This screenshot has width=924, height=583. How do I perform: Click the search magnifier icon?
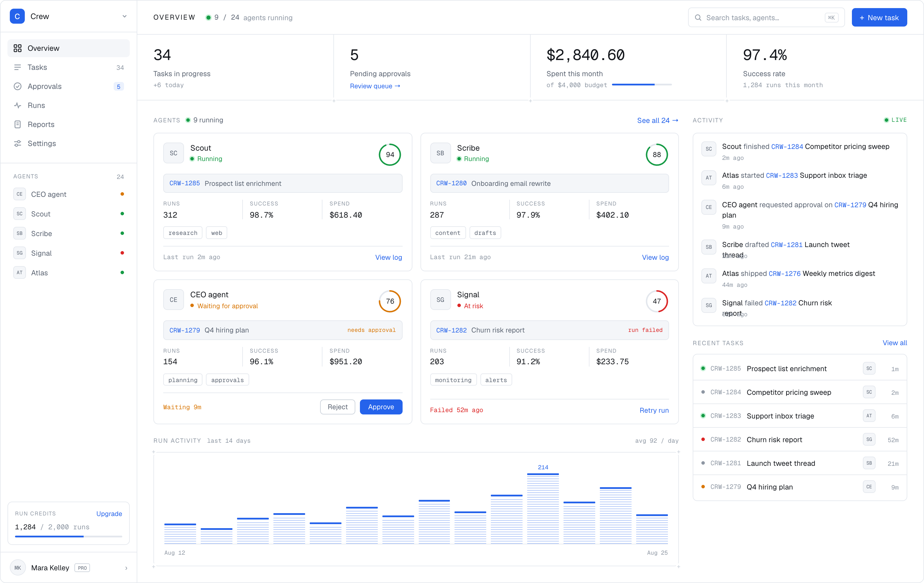pyautogui.click(x=698, y=18)
